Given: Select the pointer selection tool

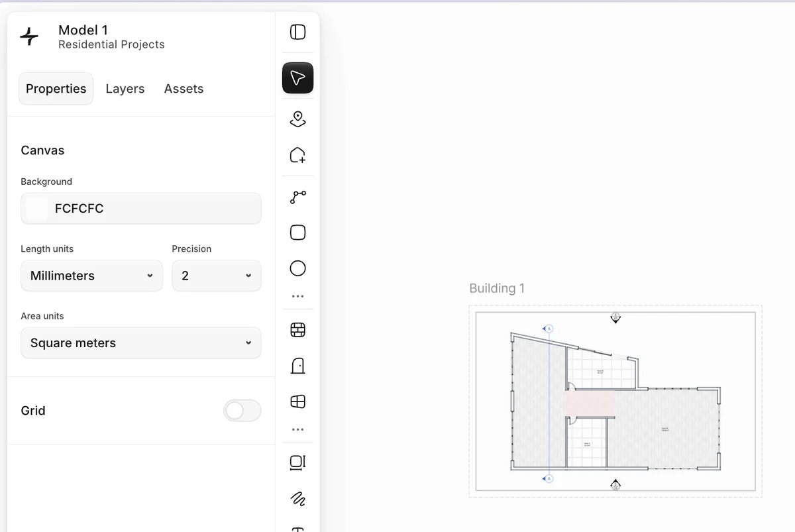Looking at the screenshot, I should [298, 78].
